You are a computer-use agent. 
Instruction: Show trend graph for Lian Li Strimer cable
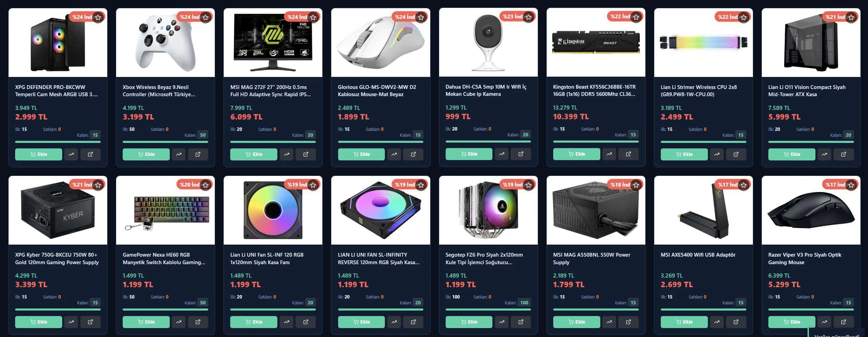717,154
